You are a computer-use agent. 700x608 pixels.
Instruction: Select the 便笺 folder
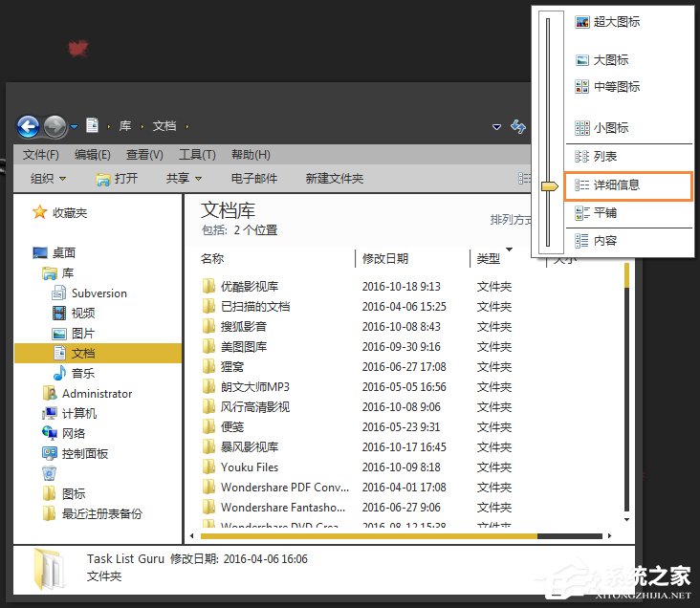(x=223, y=426)
